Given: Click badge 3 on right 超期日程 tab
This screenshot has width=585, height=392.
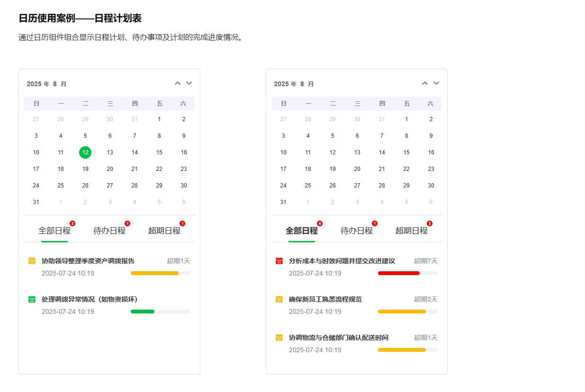Looking at the screenshot, I should (x=430, y=223).
